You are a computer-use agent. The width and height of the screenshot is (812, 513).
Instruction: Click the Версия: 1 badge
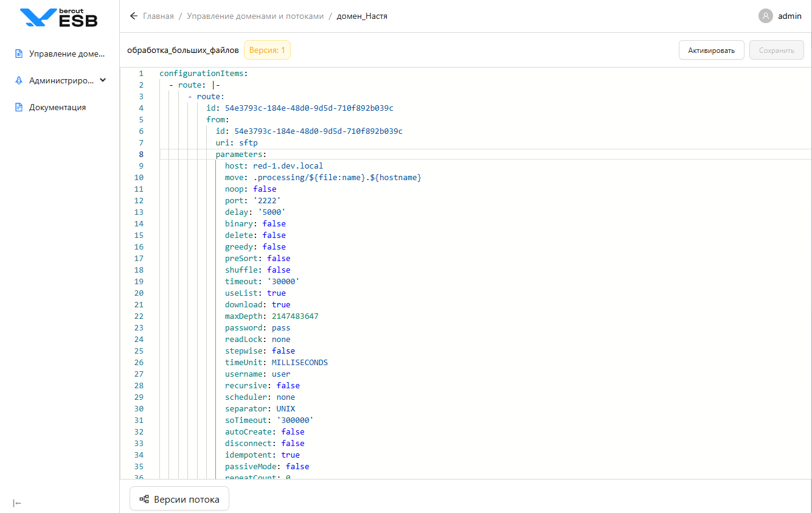point(267,50)
